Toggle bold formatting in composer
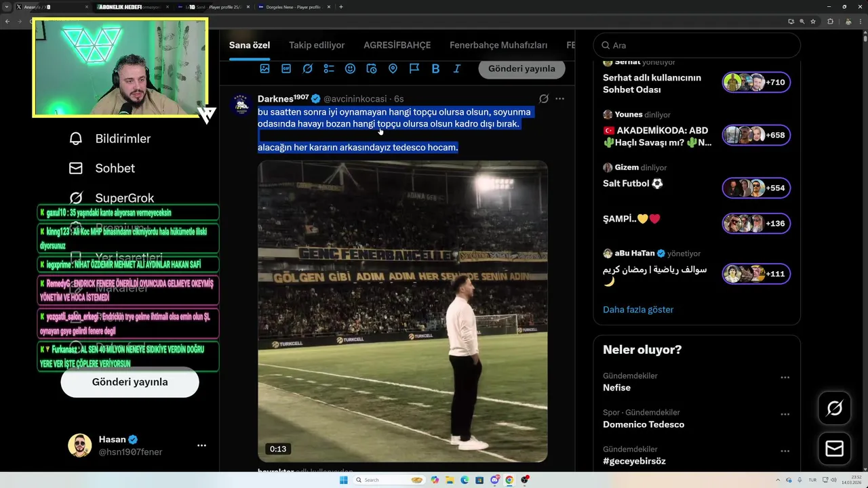This screenshot has height=488, width=868. (435, 68)
